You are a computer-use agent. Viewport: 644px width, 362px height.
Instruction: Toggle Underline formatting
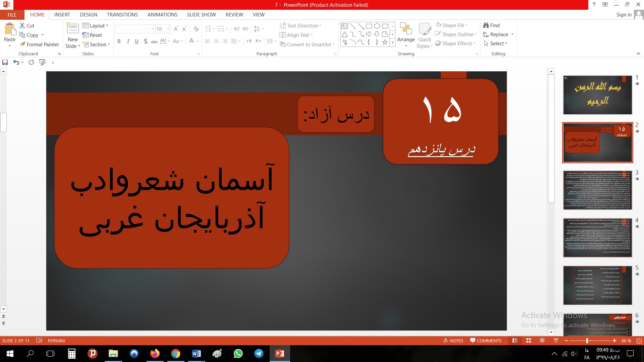pos(137,41)
